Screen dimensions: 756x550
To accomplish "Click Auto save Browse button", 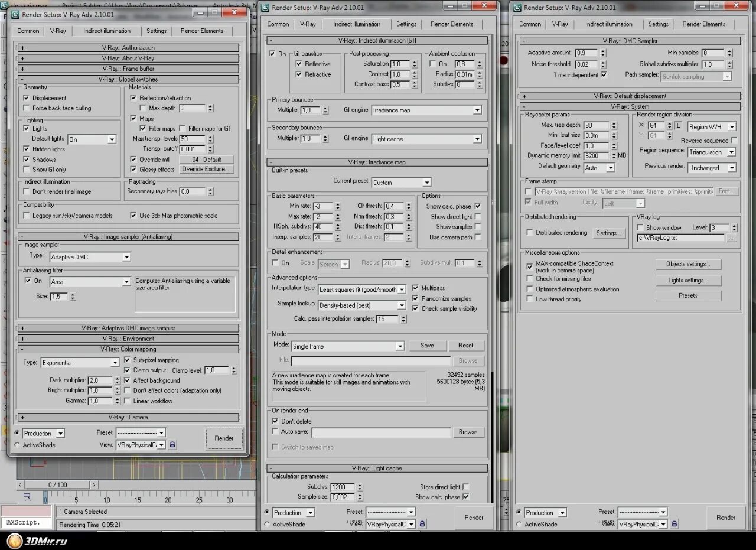I will click(468, 432).
